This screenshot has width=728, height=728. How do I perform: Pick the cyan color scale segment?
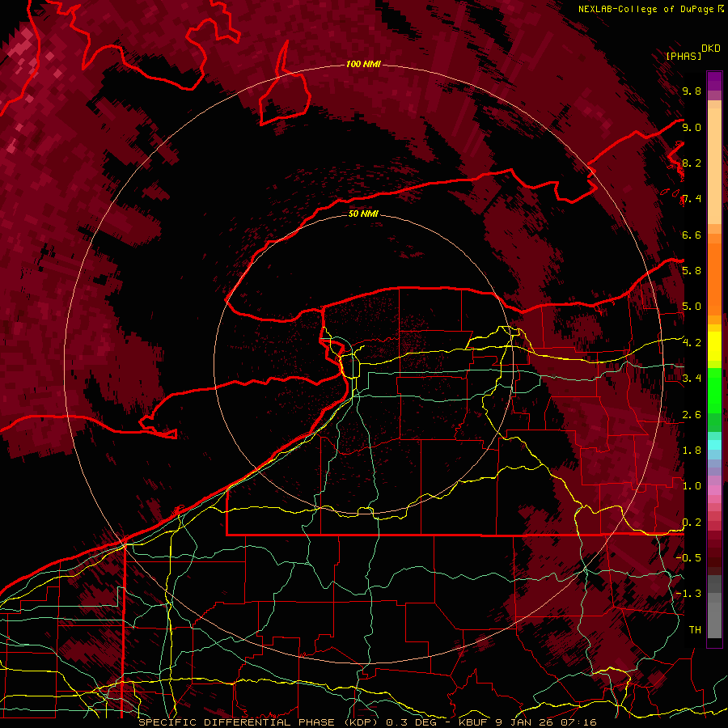(714, 445)
